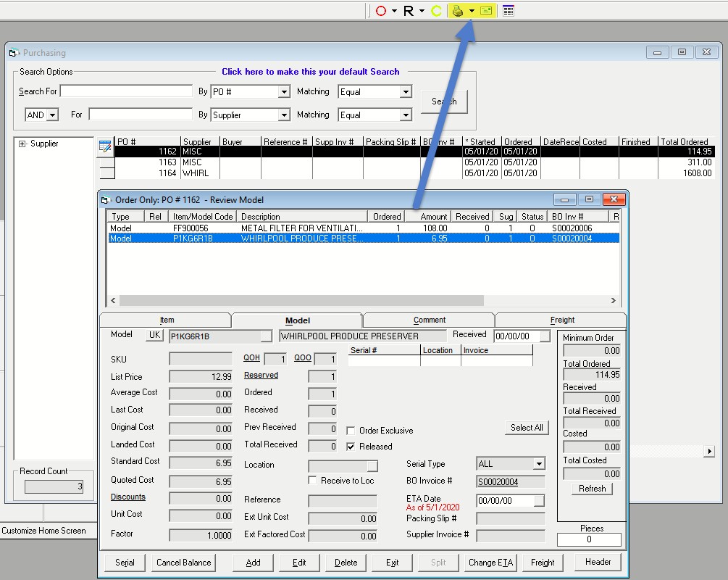Click the ETA Date lookup button
Viewport: 728px width, 580px height.
pyautogui.click(x=539, y=500)
